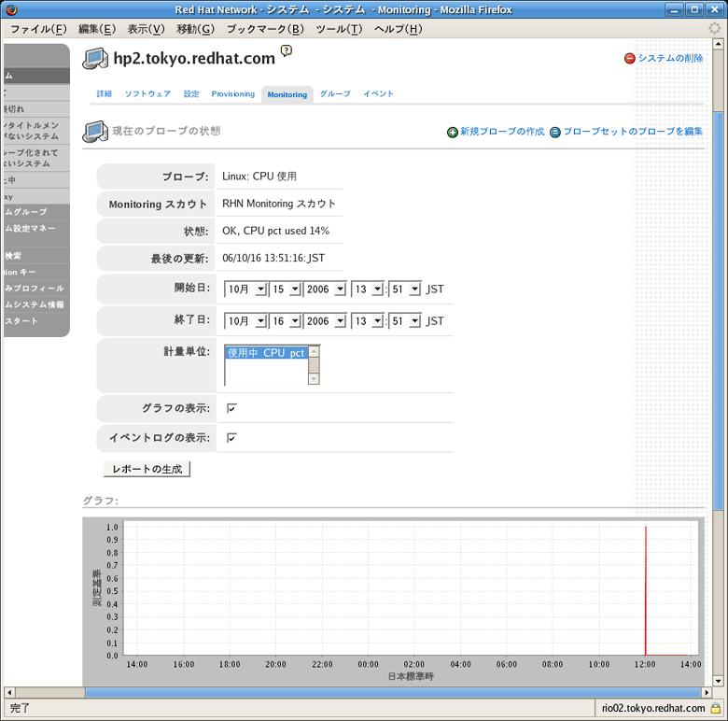
Task: Open the 表示(V) menu
Action: (147, 29)
